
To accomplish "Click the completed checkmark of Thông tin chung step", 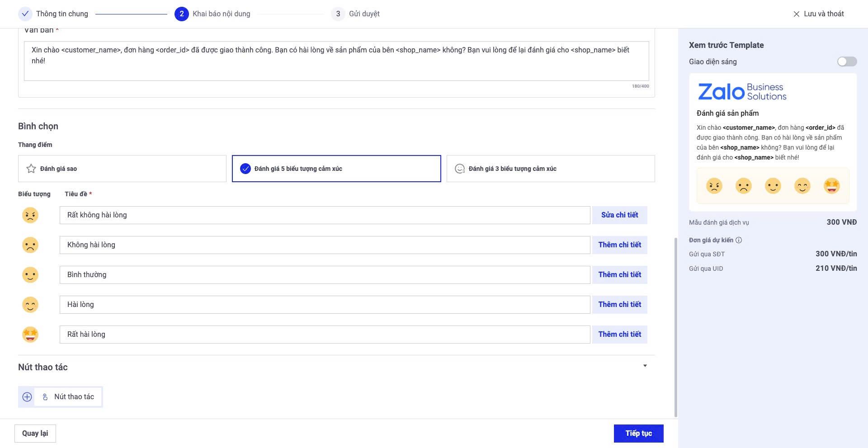I will click(25, 14).
